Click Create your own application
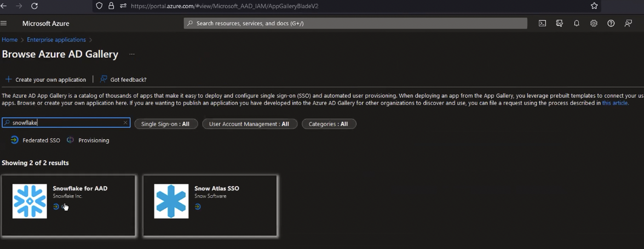This screenshot has height=249, width=644. 50,80
